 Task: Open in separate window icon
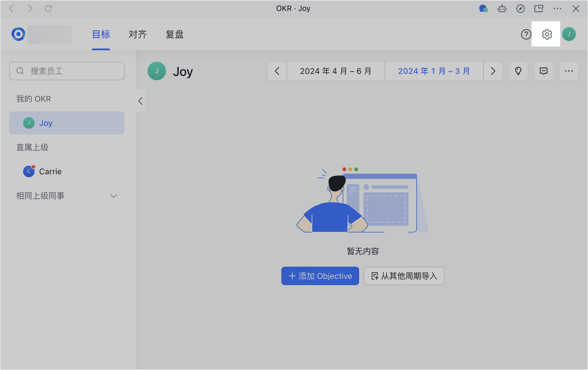539,9
